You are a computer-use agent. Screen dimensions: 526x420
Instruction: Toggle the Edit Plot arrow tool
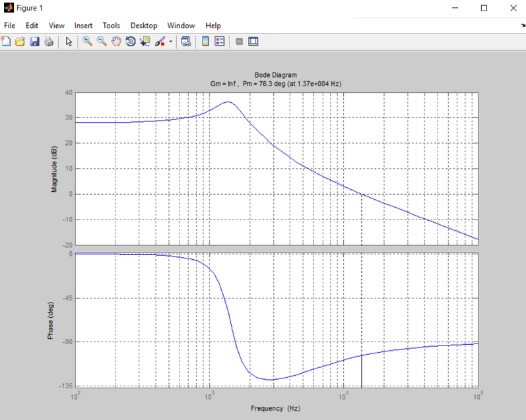pyautogui.click(x=69, y=42)
